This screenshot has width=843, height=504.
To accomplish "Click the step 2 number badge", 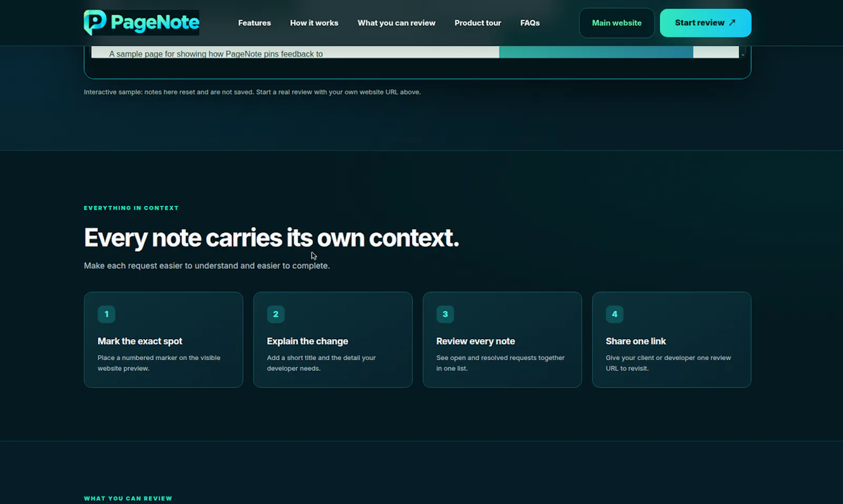I will pyautogui.click(x=276, y=314).
